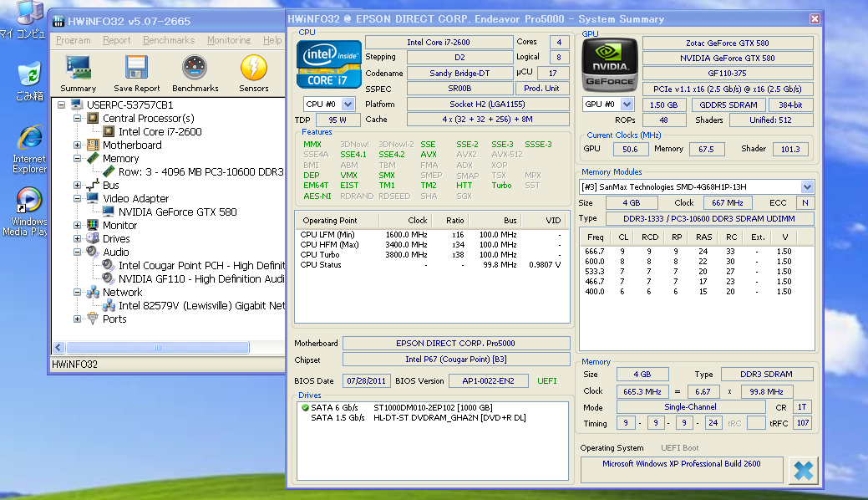Select the Memory tree node

(120, 159)
